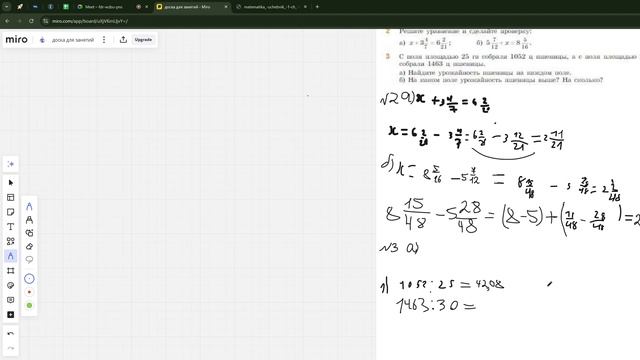Select the red pen color
640x360 pixels.
tap(29, 292)
